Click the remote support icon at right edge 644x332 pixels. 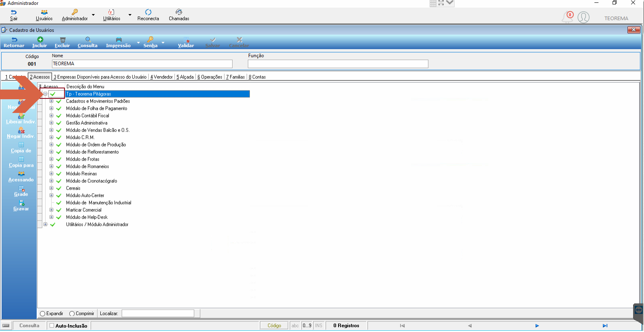638,310
